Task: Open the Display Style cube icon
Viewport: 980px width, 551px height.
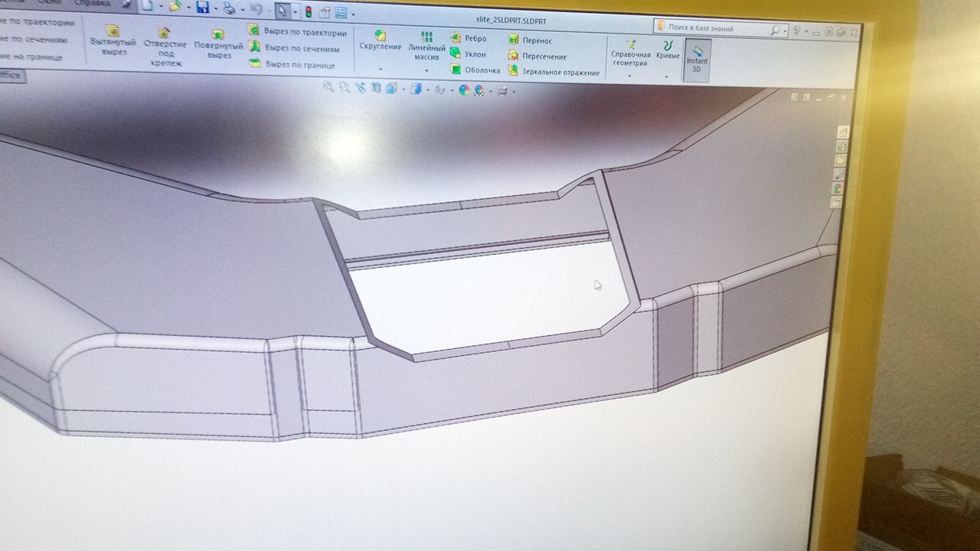Action: (416, 90)
